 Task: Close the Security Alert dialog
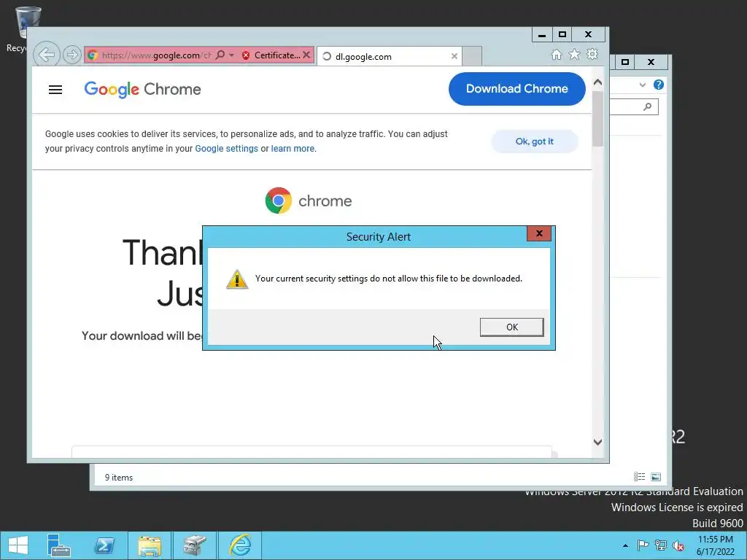(x=539, y=233)
